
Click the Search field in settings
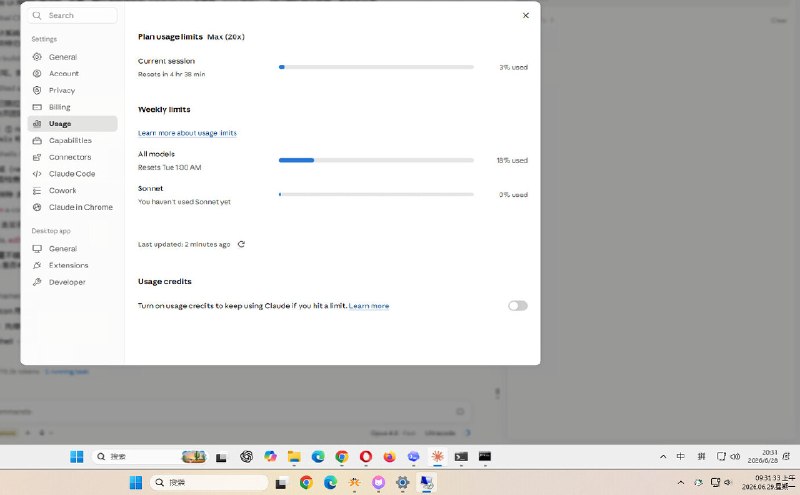pos(72,15)
